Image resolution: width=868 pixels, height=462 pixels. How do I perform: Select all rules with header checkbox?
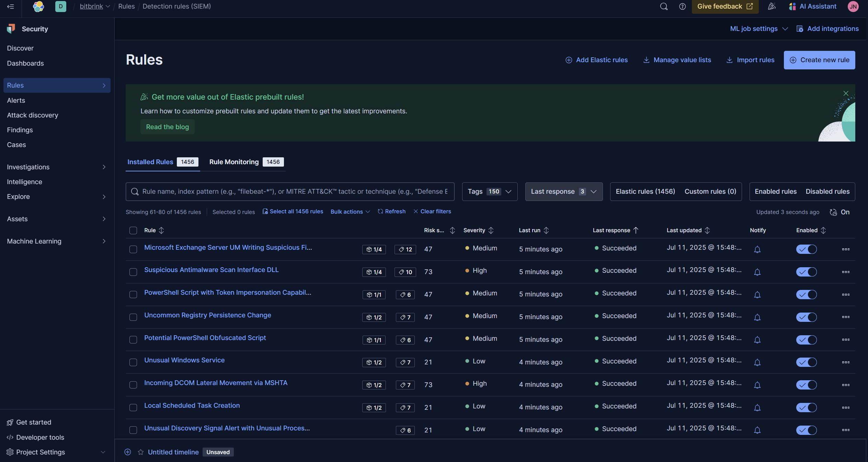click(x=133, y=230)
